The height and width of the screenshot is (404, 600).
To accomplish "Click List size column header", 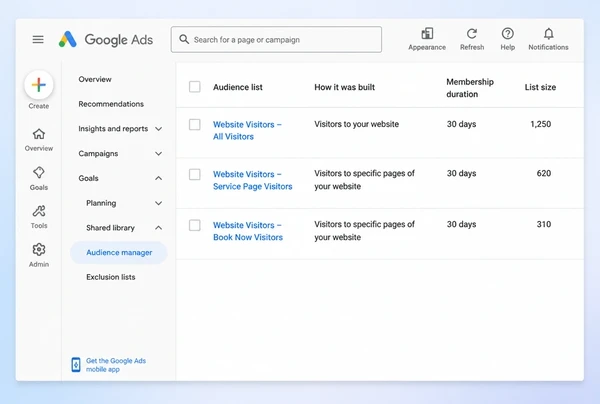I will [540, 87].
